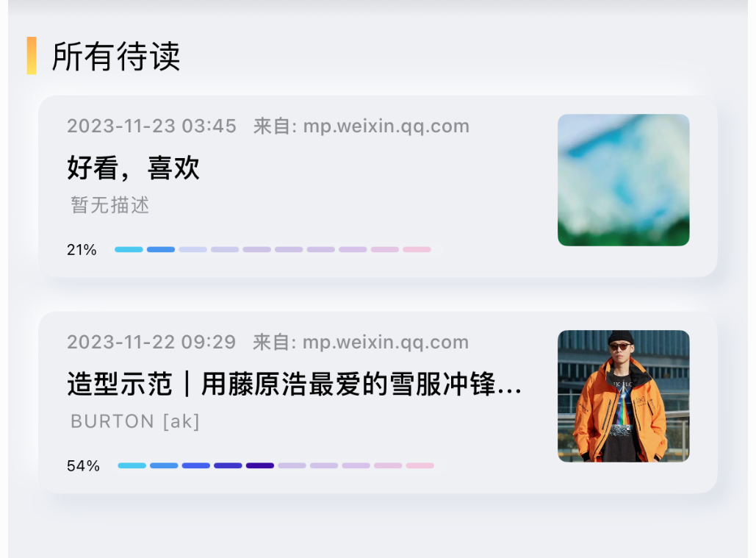Click the progress bar next to 21%

click(273, 249)
